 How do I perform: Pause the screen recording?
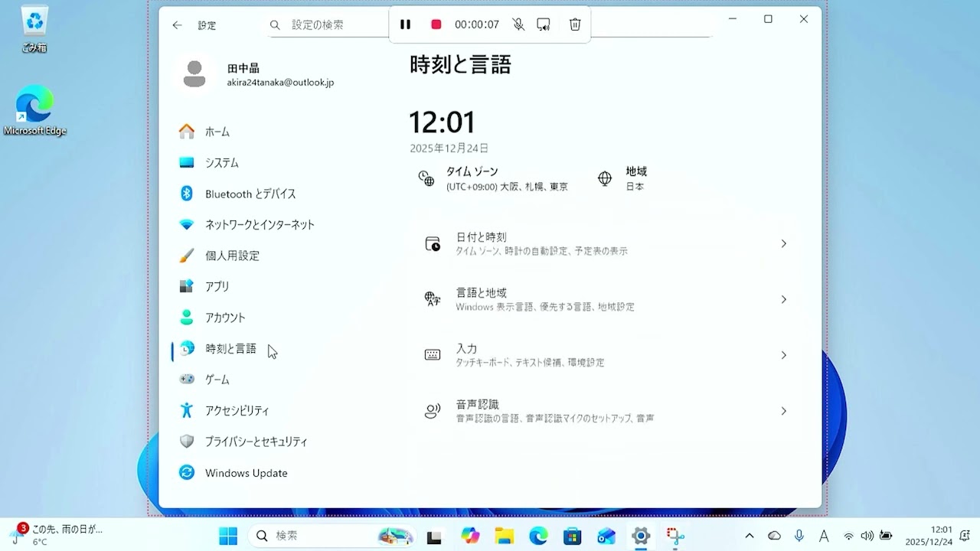coord(406,24)
